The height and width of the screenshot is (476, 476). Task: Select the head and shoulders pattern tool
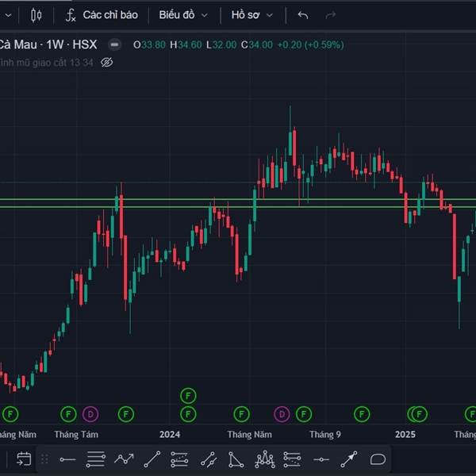(x=265, y=459)
